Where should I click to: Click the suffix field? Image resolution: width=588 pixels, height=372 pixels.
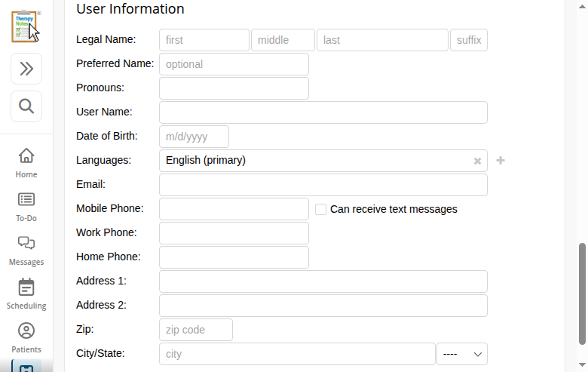(469, 40)
